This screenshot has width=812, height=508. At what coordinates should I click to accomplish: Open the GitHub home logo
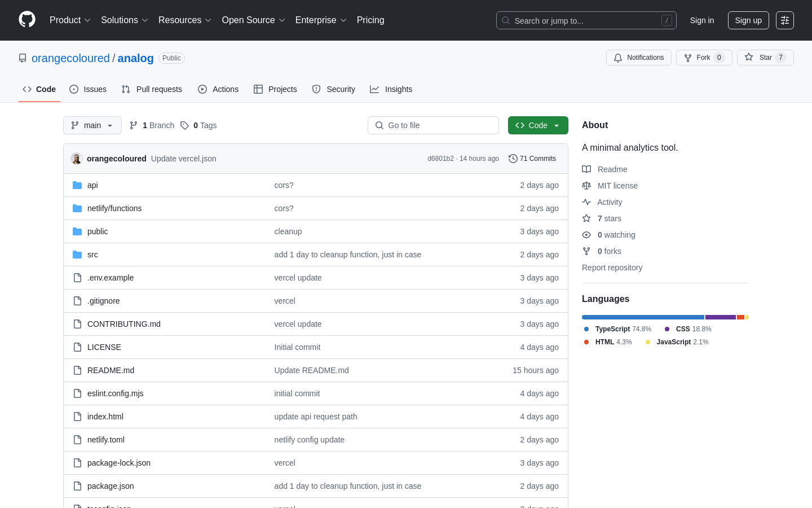(x=27, y=20)
